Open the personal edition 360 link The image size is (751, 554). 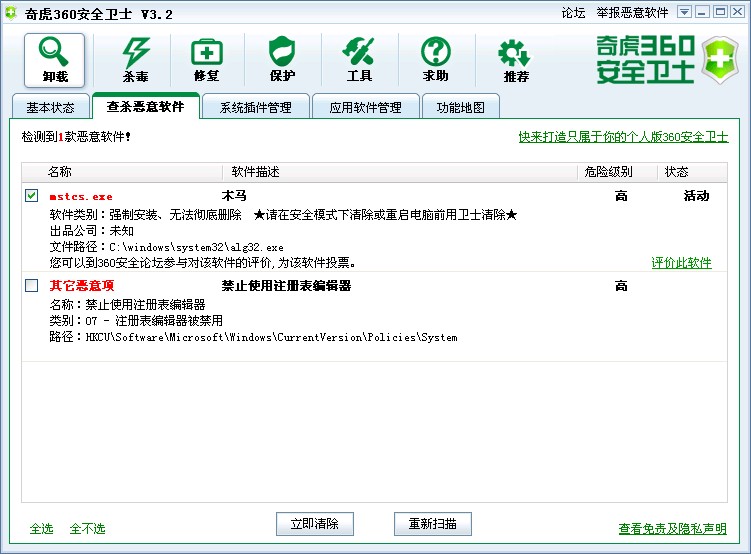click(623, 137)
